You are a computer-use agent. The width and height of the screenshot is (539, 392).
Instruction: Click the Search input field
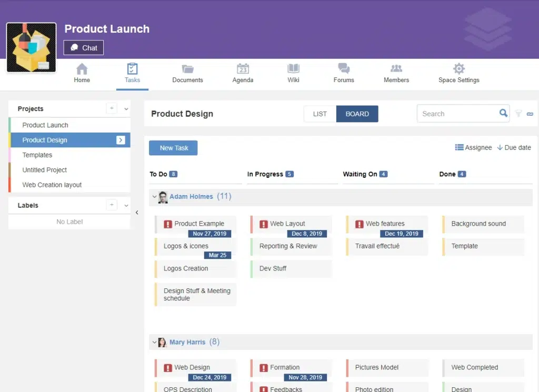(457, 114)
